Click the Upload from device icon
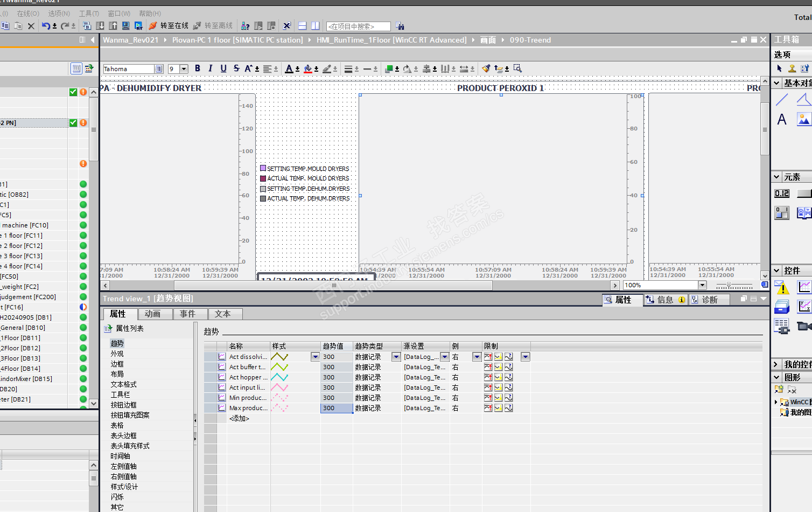Viewport: 812px width, 512px height. point(113,26)
